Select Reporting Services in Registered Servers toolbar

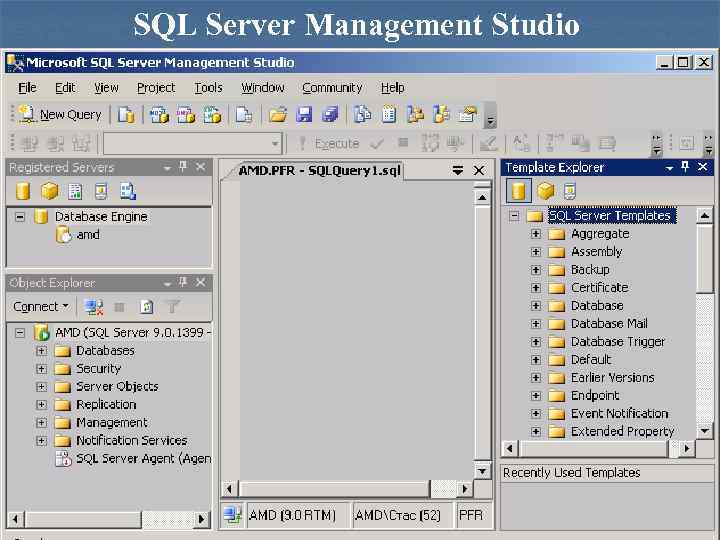click(x=75, y=191)
